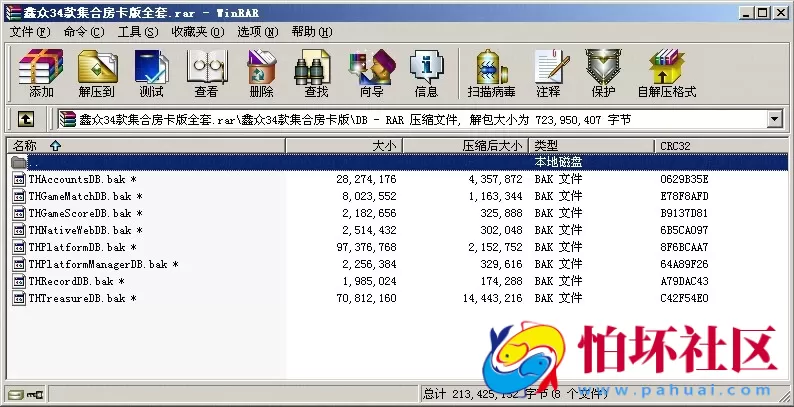
Task: Select the THTreasureDB.bak file name
Action: 83,298
